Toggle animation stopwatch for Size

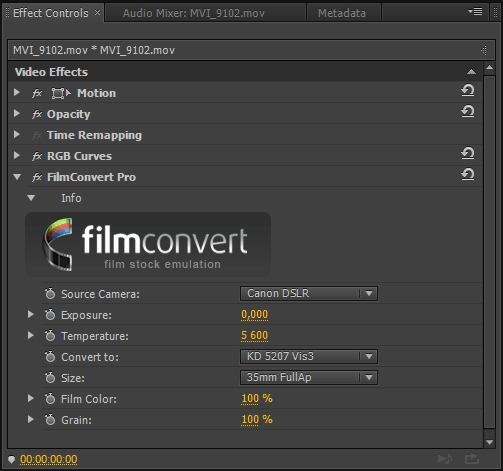tap(50, 378)
